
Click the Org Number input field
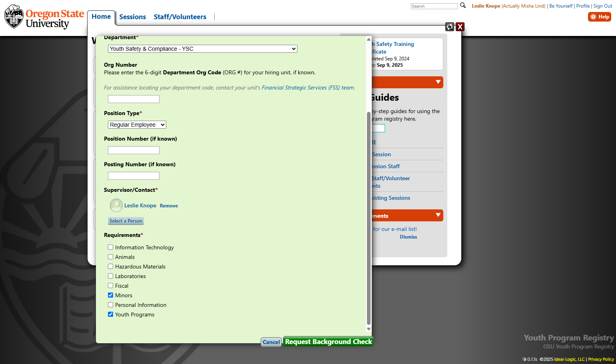134,99
